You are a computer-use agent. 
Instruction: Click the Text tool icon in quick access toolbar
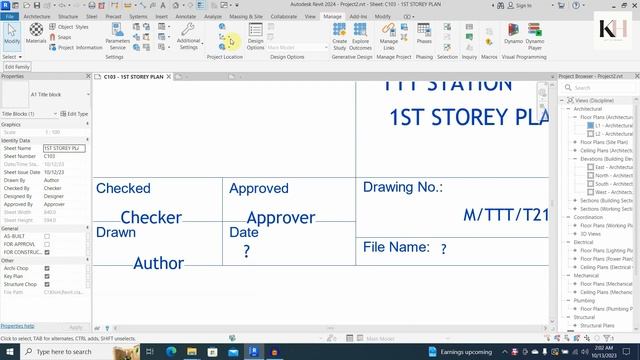point(162,5)
